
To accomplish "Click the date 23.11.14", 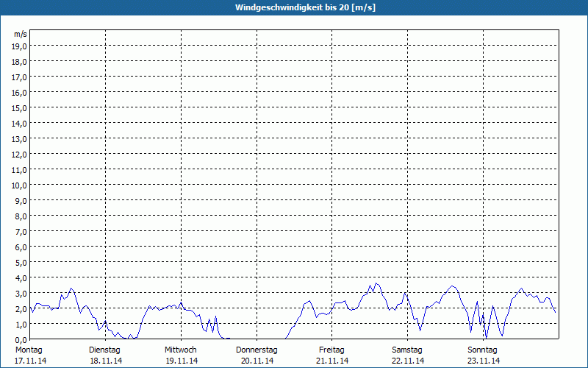I will [x=484, y=361].
